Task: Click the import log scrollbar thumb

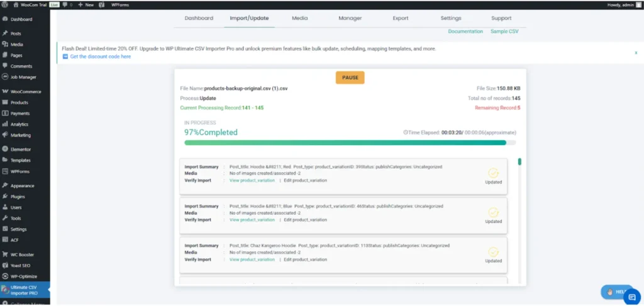Action: [x=519, y=162]
